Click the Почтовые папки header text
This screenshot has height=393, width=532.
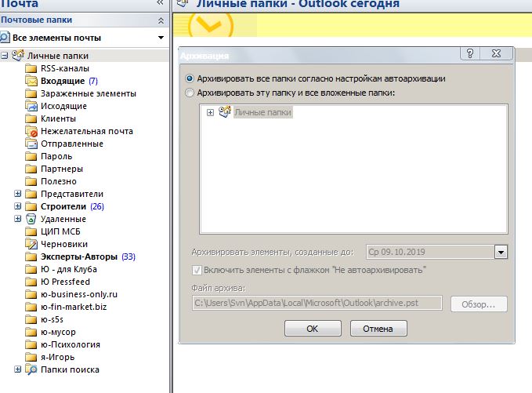36,20
